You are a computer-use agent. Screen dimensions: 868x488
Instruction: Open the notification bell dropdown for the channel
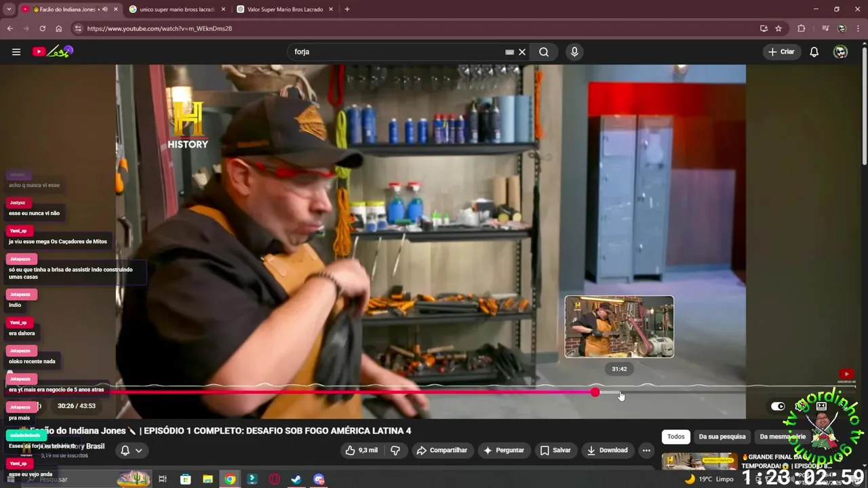(x=132, y=450)
